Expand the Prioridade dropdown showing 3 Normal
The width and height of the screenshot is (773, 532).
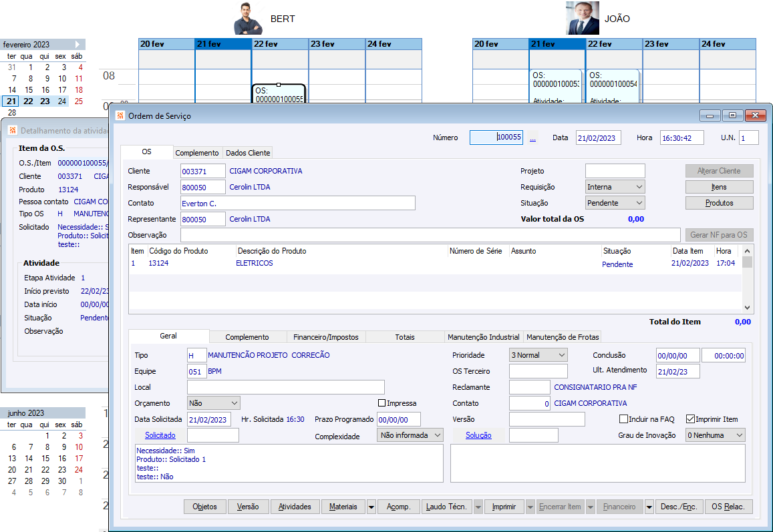[538, 354]
